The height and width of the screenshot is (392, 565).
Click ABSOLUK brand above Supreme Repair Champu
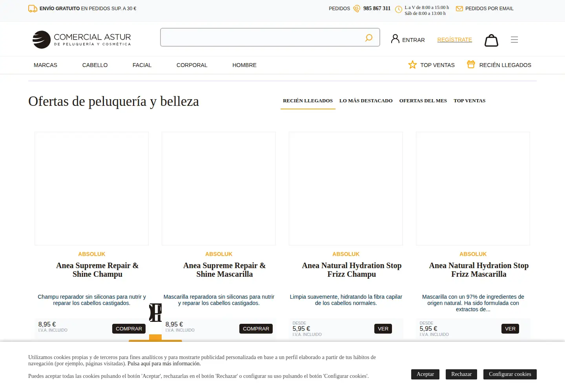(x=92, y=254)
